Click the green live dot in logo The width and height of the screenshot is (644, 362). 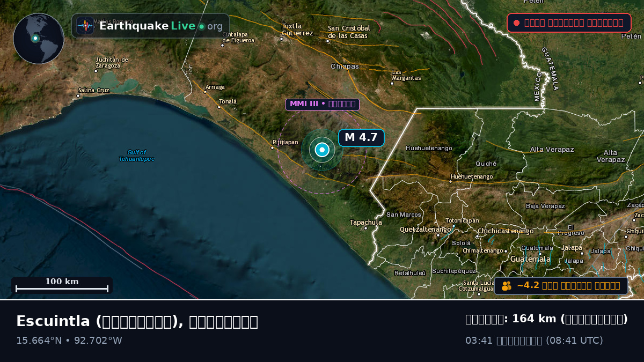(201, 26)
